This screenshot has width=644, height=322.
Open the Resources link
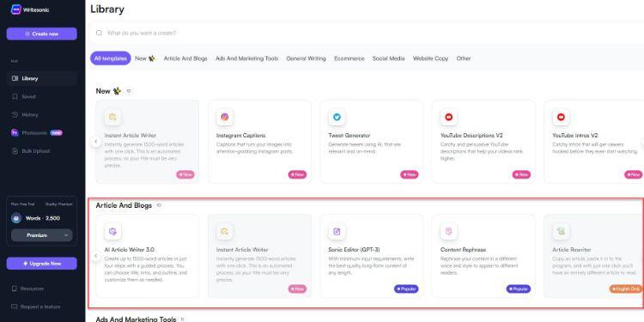(32, 289)
